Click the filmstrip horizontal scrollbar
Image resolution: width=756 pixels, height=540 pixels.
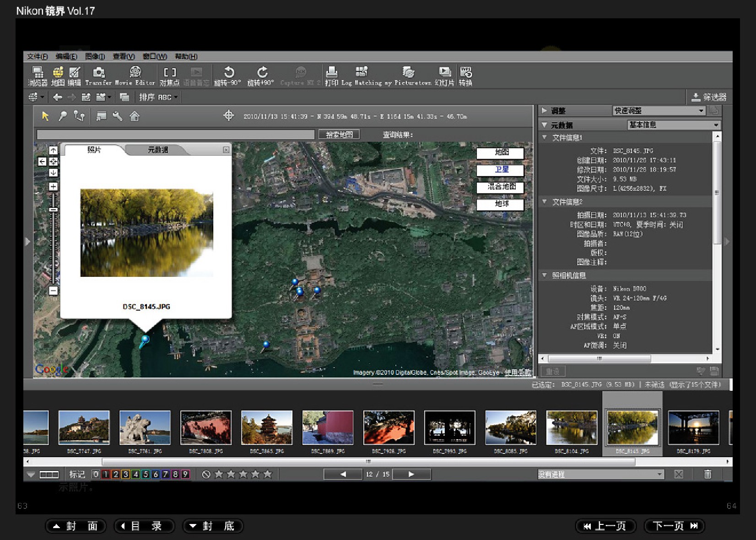click(368, 462)
